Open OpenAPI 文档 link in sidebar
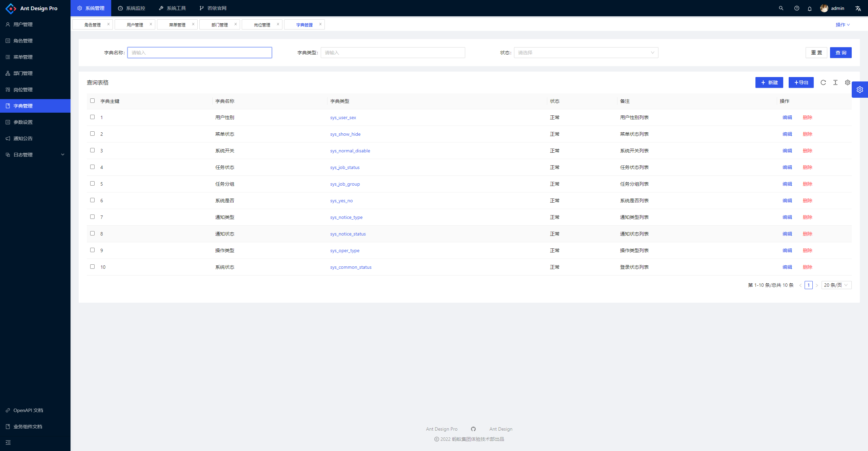The width and height of the screenshot is (868, 451). pos(35,410)
